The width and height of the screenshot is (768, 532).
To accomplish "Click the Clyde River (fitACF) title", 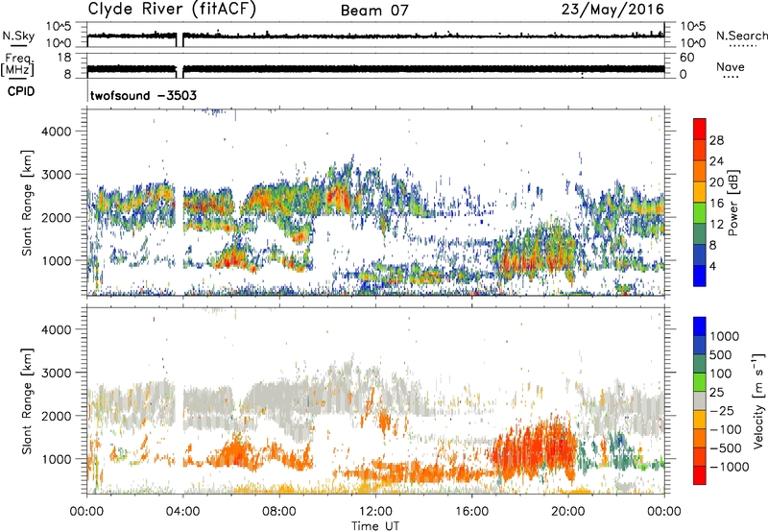I will pyautogui.click(x=172, y=9).
